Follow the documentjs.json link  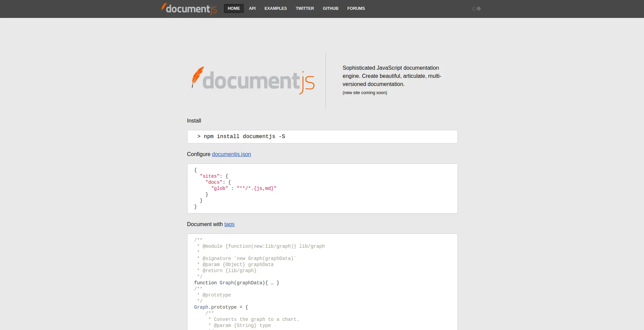click(x=231, y=154)
